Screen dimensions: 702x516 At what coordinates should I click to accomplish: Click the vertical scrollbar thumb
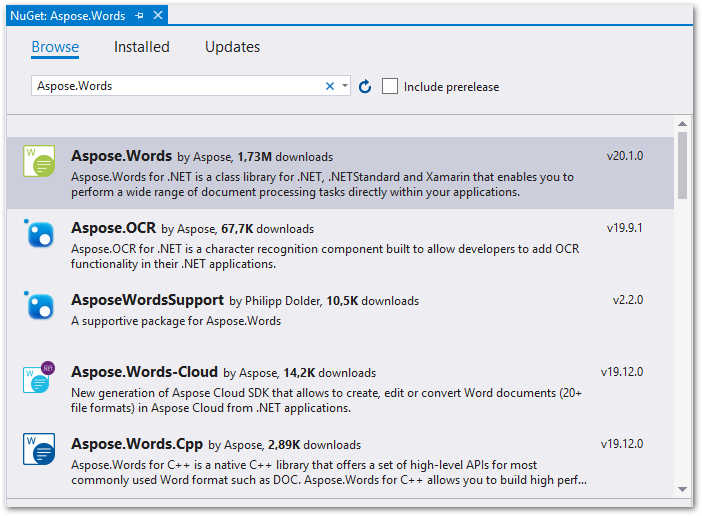(x=682, y=166)
